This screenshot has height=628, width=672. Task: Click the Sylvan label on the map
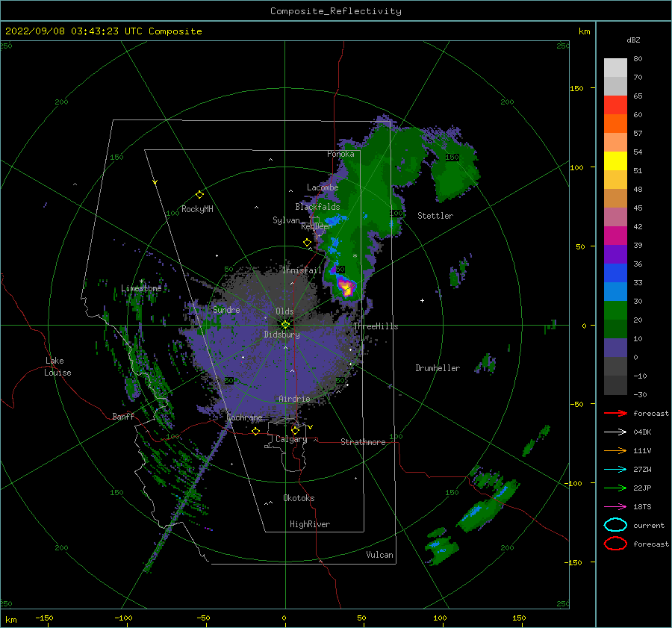point(286,220)
